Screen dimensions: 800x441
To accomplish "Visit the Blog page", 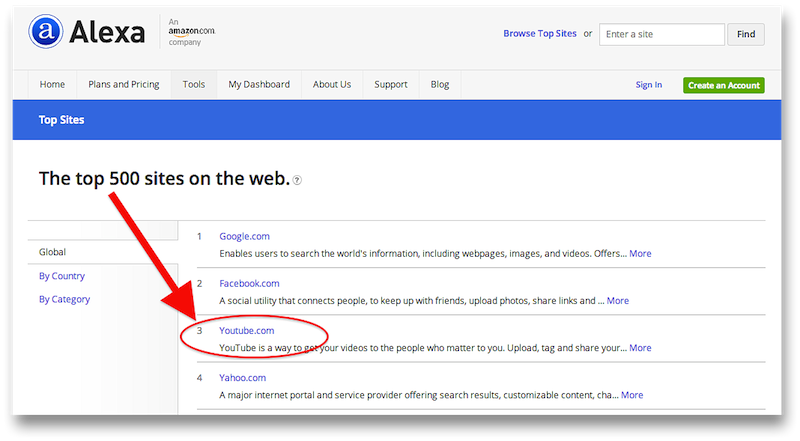I will point(440,84).
